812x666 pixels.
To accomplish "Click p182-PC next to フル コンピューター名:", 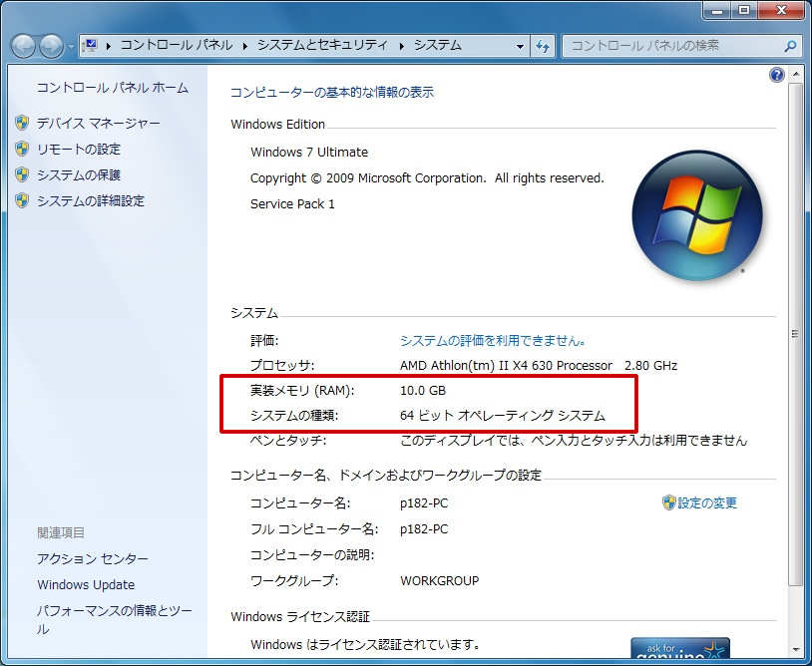I will [424, 528].
